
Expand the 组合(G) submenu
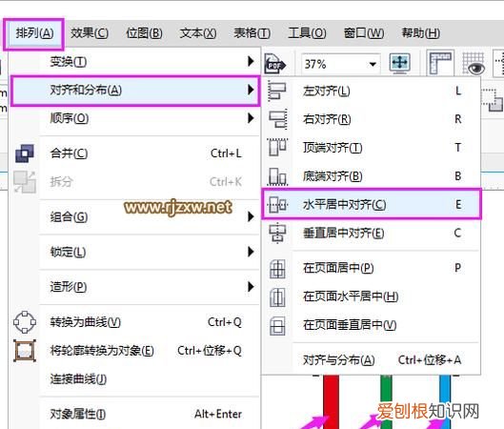coord(135,217)
